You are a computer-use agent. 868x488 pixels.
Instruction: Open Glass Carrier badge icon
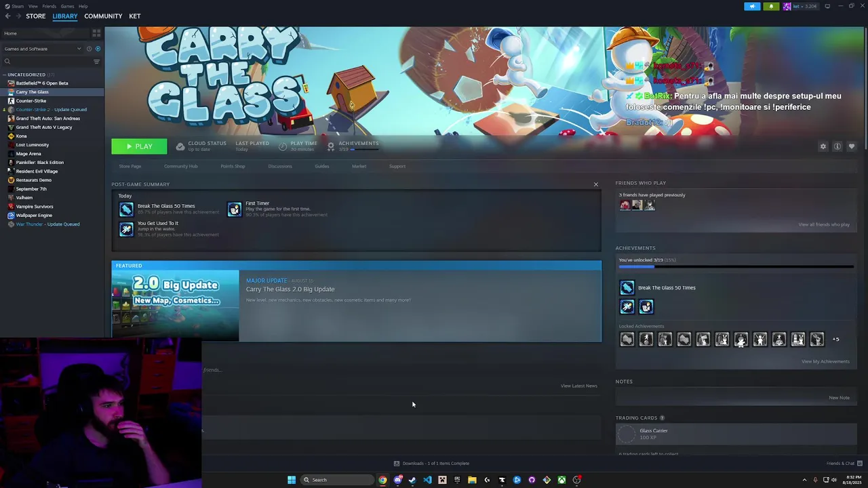(x=627, y=434)
